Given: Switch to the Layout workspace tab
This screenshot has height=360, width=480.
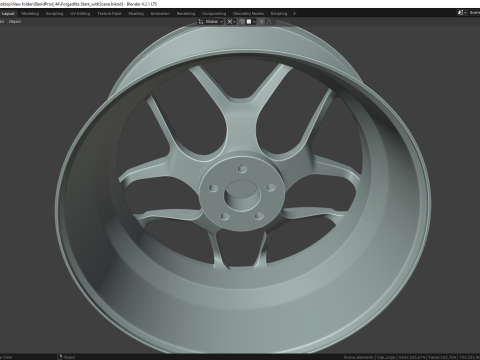Looking at the screenshot, I should [8, 14].
